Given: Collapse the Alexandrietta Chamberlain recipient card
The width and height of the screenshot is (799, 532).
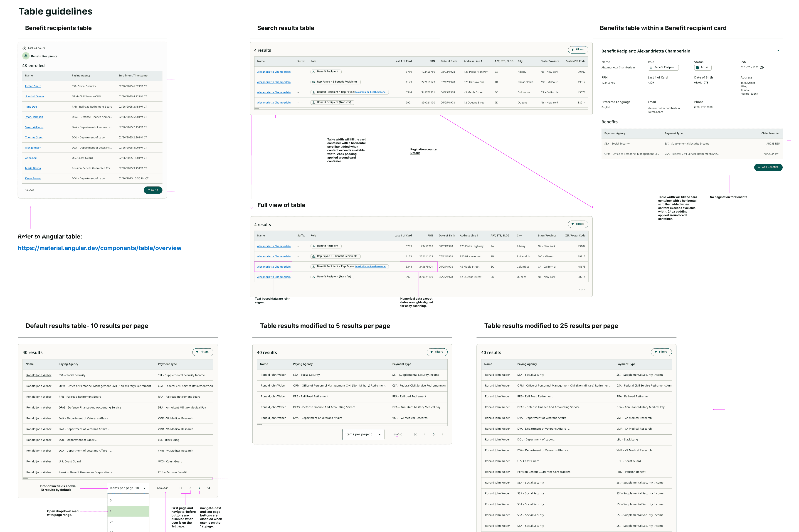Looking at the screenshot, I should pyautogui.click(x=778, y=51).
